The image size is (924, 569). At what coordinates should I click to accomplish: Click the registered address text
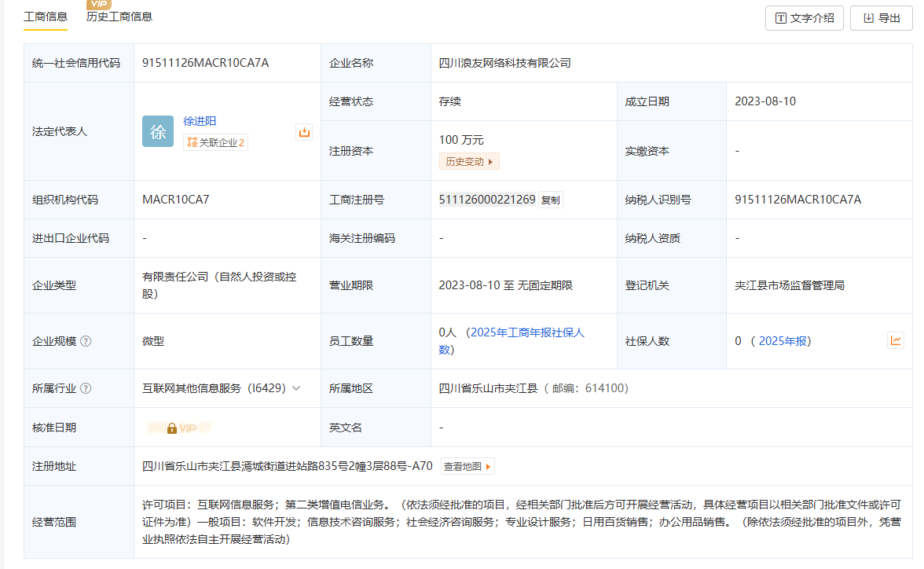(288, 466)
